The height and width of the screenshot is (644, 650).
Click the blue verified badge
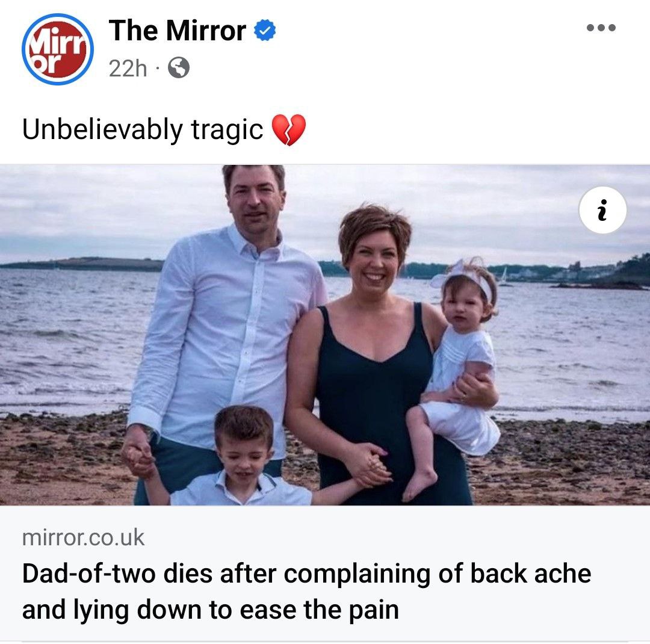pos(265,30)
